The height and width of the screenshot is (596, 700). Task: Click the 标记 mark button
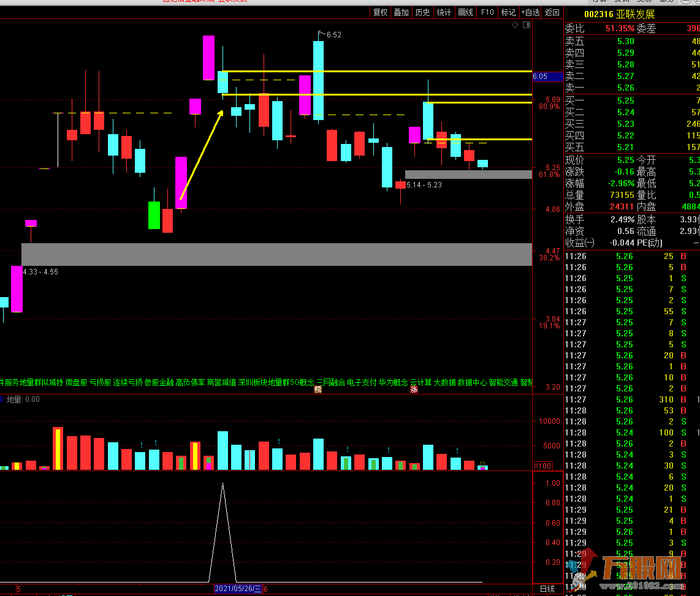tap(508, 12)
